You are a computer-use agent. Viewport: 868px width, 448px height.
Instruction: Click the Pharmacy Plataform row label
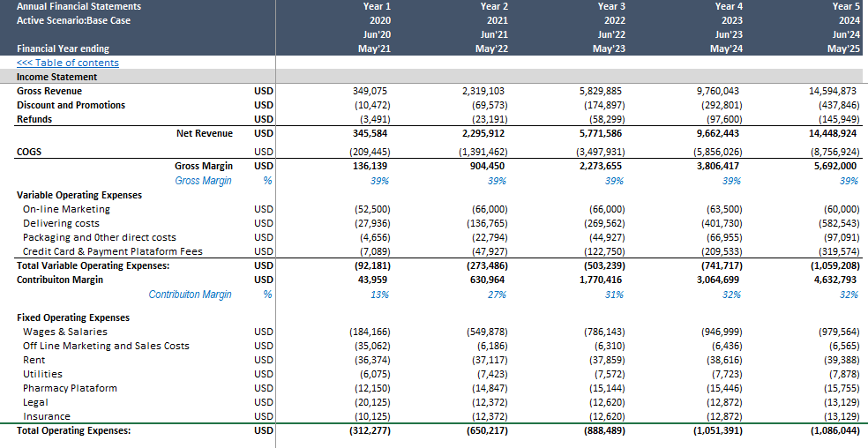(71, 388)
